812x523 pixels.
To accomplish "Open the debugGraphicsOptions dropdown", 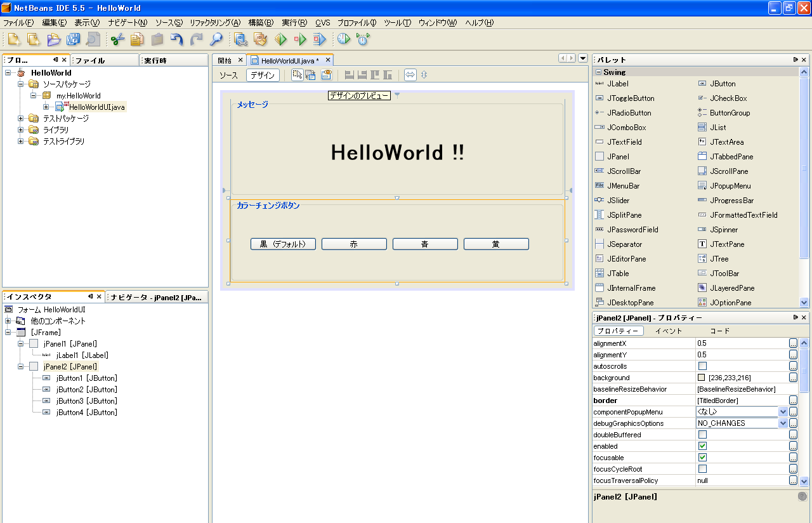I will pyautogui.click(x=782, y=423).
